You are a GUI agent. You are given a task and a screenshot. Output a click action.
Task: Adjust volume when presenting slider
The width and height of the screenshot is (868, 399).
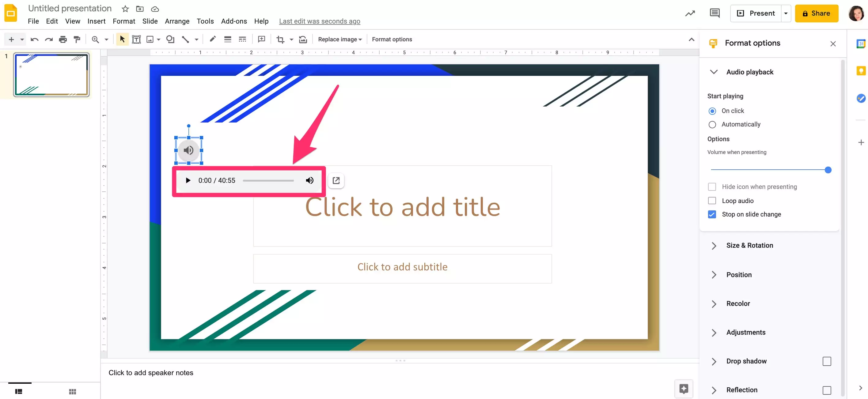828,170
